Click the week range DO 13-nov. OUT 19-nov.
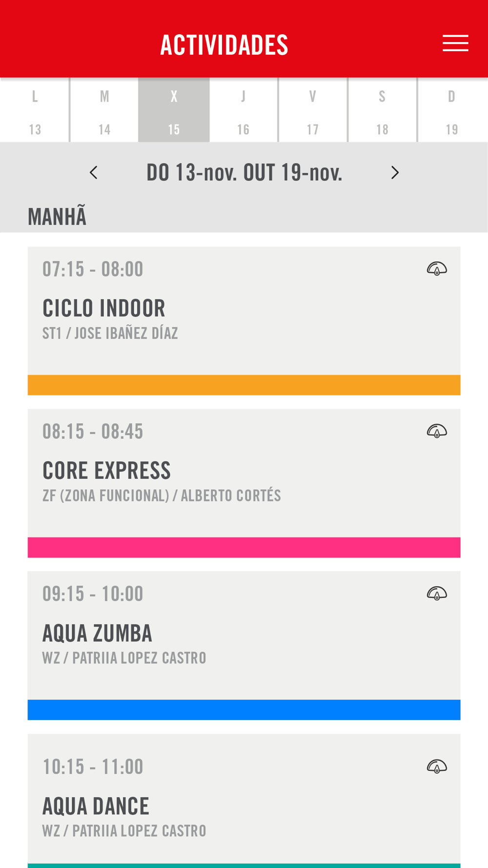Screen dimensions: 488x868 (244, 172)
